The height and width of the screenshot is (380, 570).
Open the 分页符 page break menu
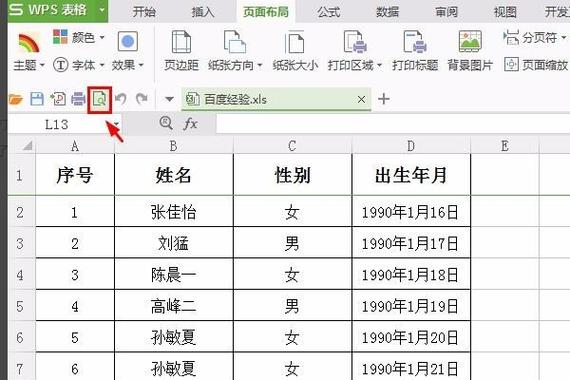(535, 37)
